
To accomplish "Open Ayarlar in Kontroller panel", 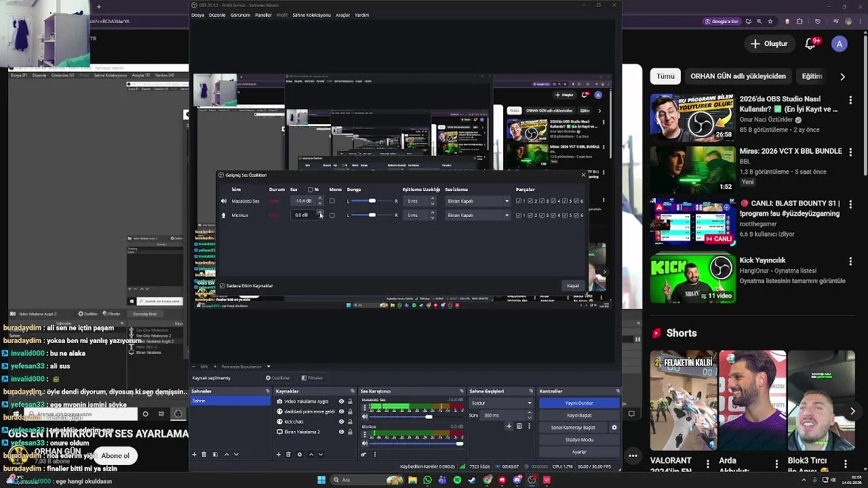I will [x=579, y=452].
